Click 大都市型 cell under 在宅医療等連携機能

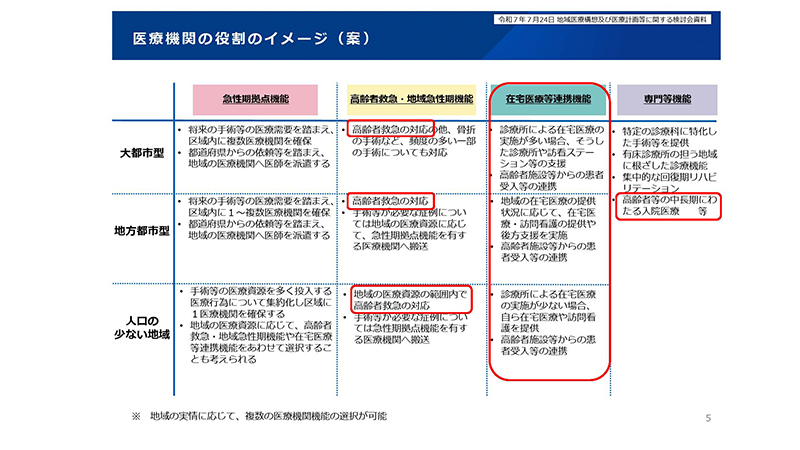549,155
